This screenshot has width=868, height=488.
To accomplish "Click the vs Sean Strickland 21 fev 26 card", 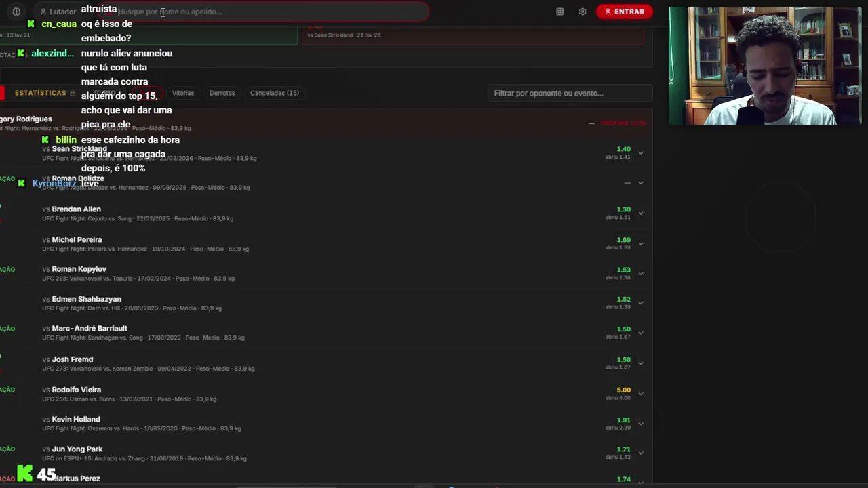I will (x=473, y=35).
